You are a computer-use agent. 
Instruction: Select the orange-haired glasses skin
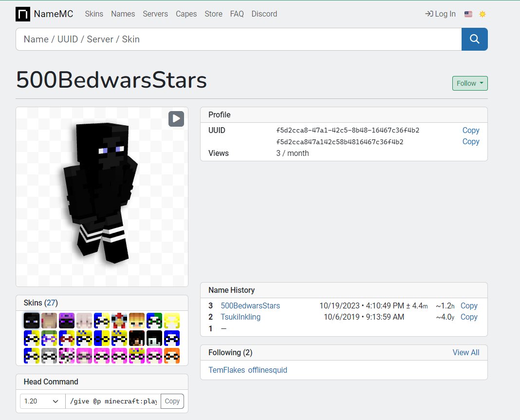click(x=172, y=356)
